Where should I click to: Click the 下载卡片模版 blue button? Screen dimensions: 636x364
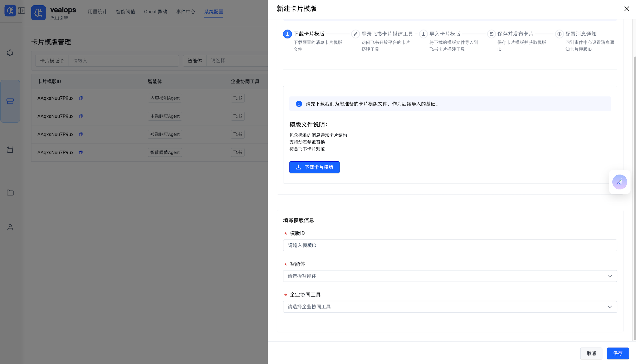click(314, 167)
